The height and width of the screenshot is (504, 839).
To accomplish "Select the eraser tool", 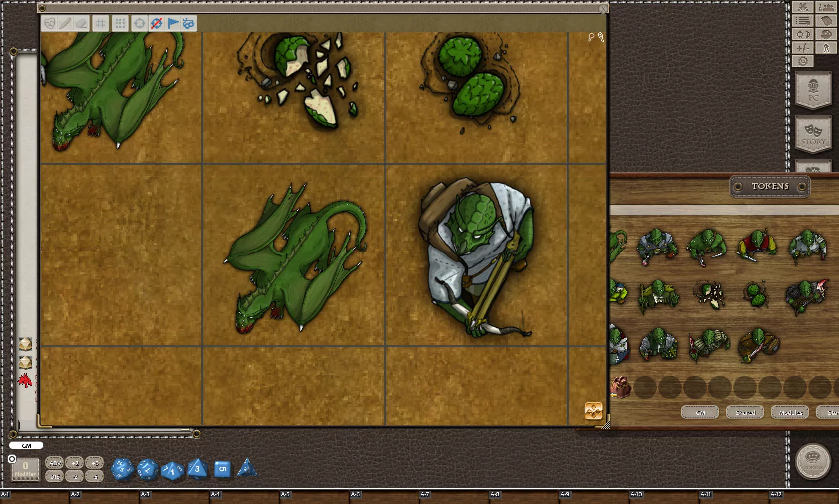I will coord(81,23).
